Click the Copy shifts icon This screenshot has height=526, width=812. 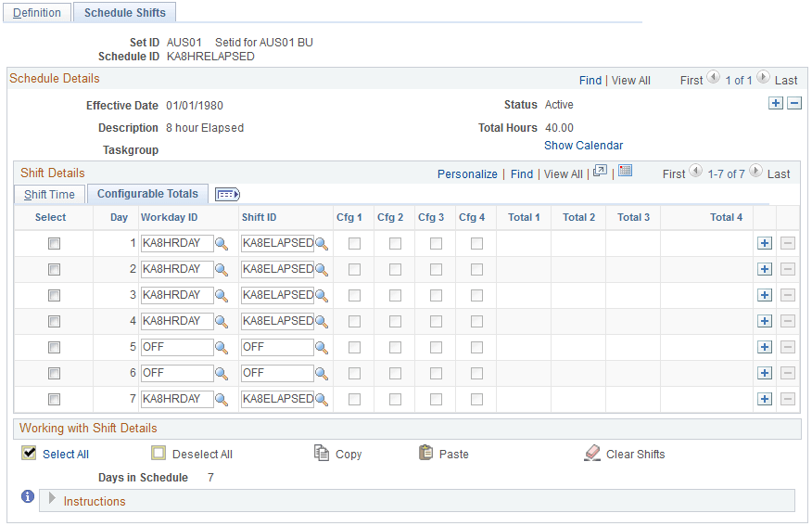coord(321,453)
